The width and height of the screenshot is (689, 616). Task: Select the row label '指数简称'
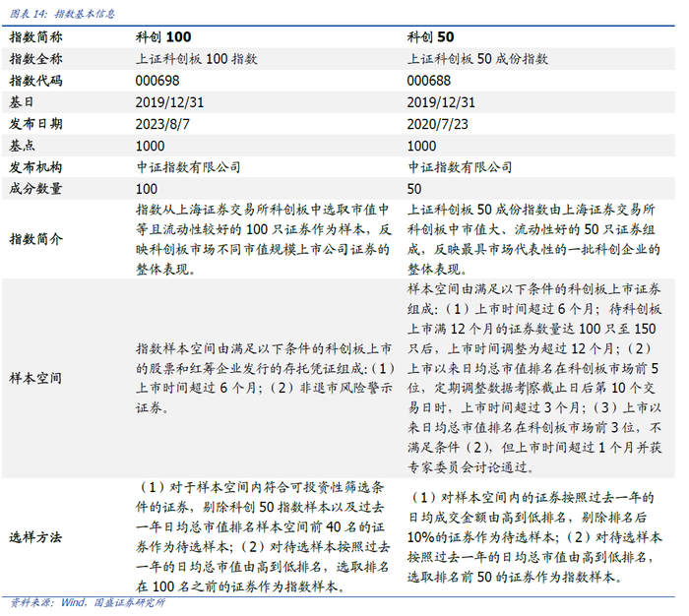point(35,37)
